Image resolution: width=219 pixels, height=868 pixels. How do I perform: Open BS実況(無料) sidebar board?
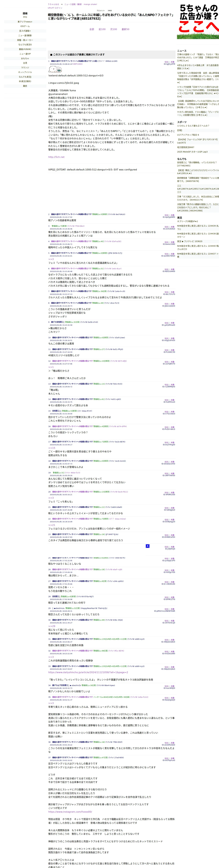[25, 81]
